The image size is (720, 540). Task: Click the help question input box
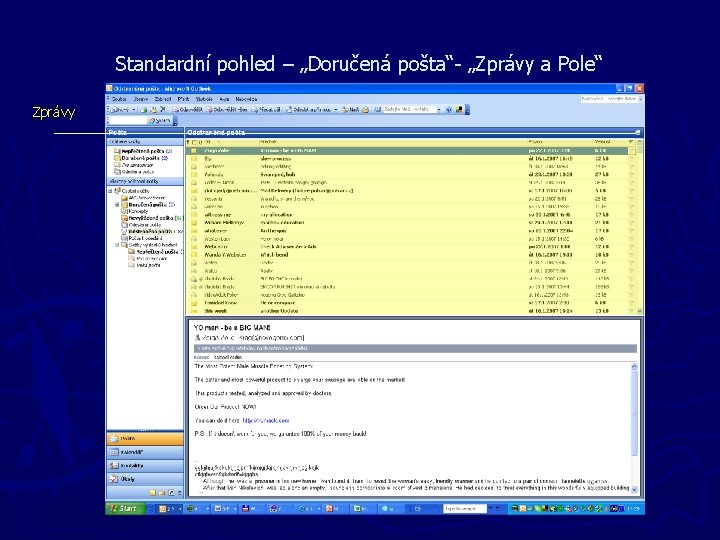point(609,99)
